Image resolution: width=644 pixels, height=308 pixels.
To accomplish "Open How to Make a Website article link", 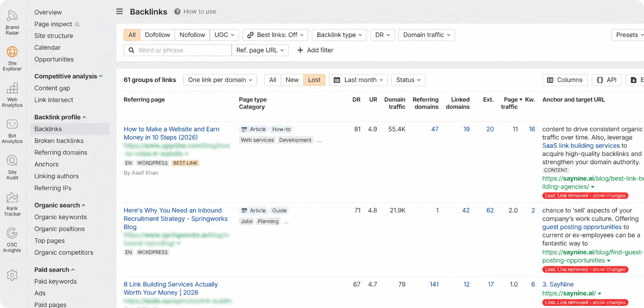I will coord(171,133).
